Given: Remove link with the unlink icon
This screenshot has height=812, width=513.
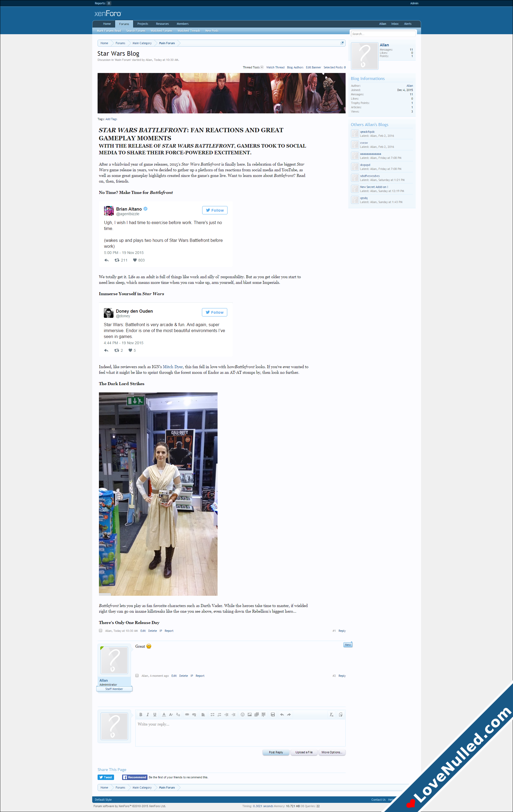Looking at the screenshot, I should [x=194, y=715].
